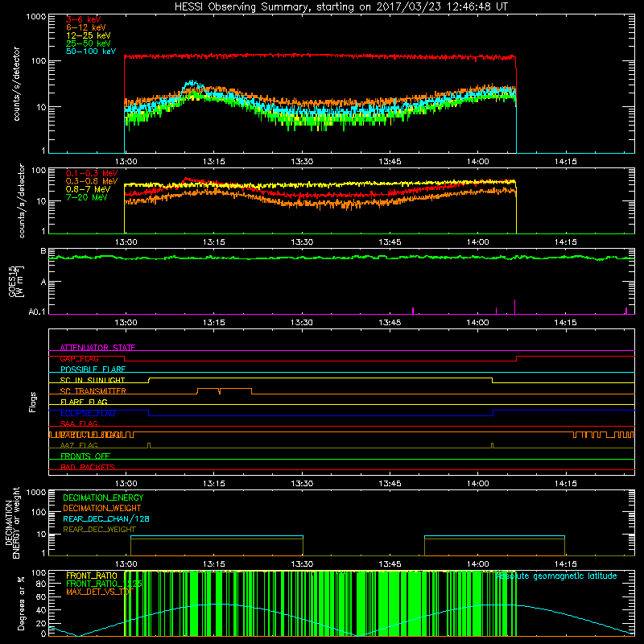Click the DECIMATION_WEIGHT legend label

[102, 508]
